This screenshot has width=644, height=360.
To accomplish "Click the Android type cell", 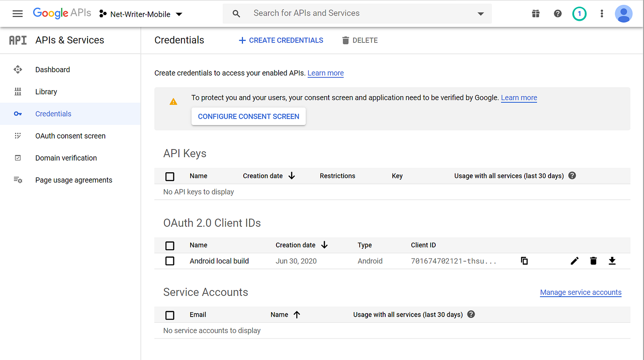I will tap(370, 261).
